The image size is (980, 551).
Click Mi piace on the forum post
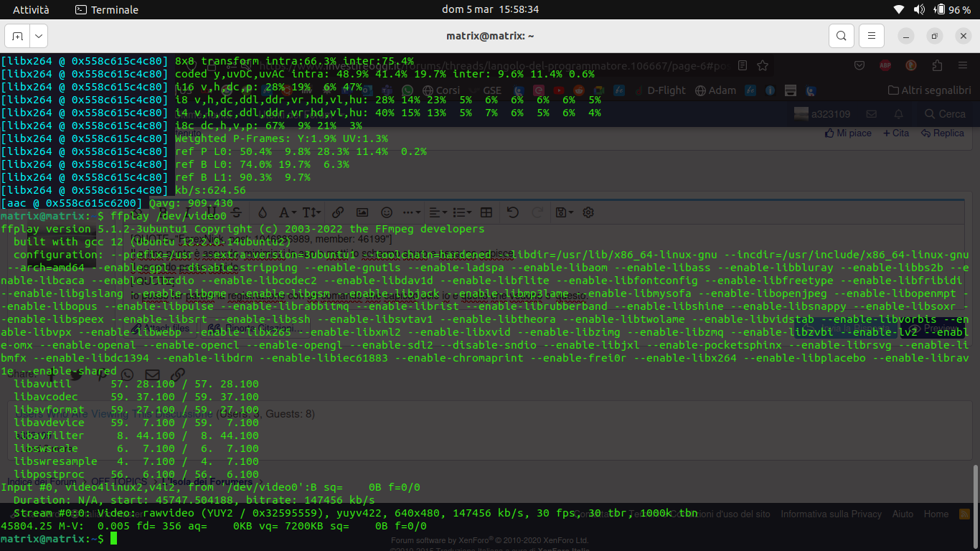click(x=848, y=133)
